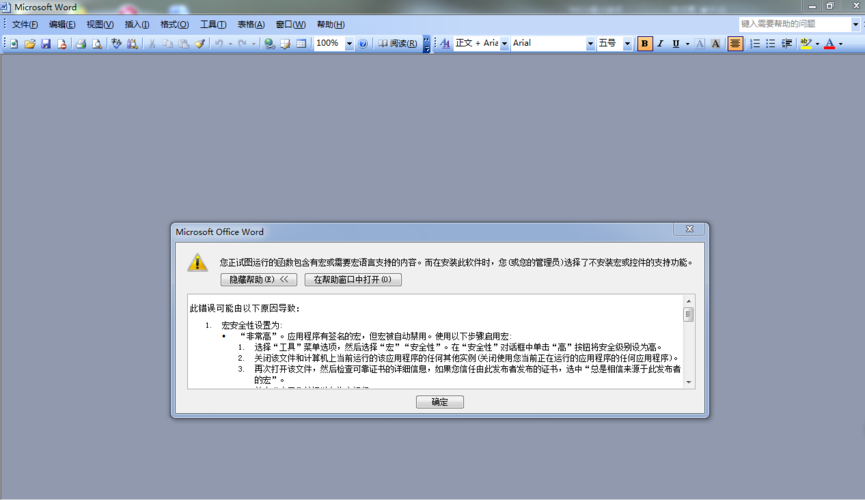Image resolution: width=865 pixels, height=500 pixels.
Task: Open the 编辑(E) menu
Action: click(62, 24)
